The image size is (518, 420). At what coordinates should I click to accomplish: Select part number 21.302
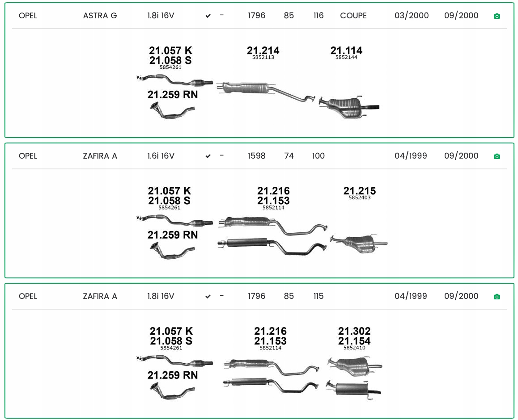(354, 331)
